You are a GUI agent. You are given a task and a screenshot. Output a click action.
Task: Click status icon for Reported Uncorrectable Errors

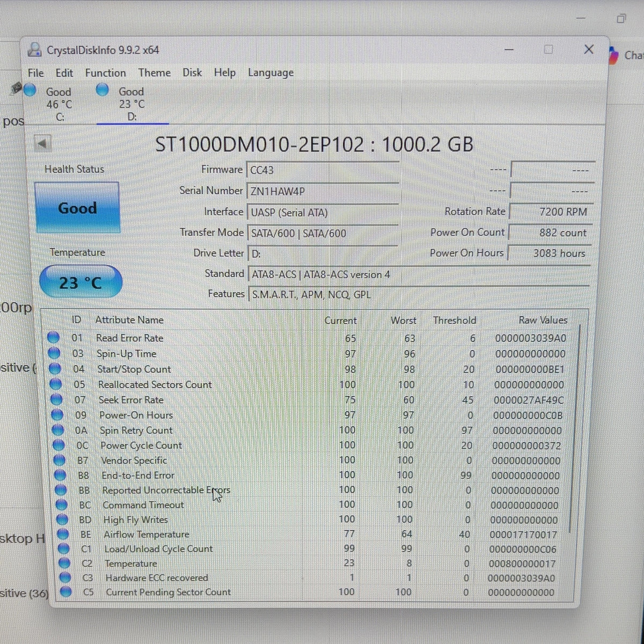tap(62, 490)
